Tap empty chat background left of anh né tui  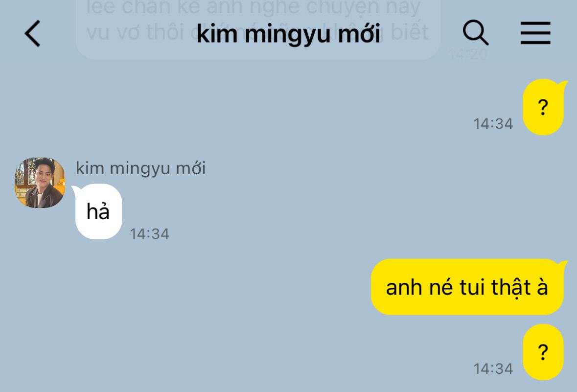[184, 287]
